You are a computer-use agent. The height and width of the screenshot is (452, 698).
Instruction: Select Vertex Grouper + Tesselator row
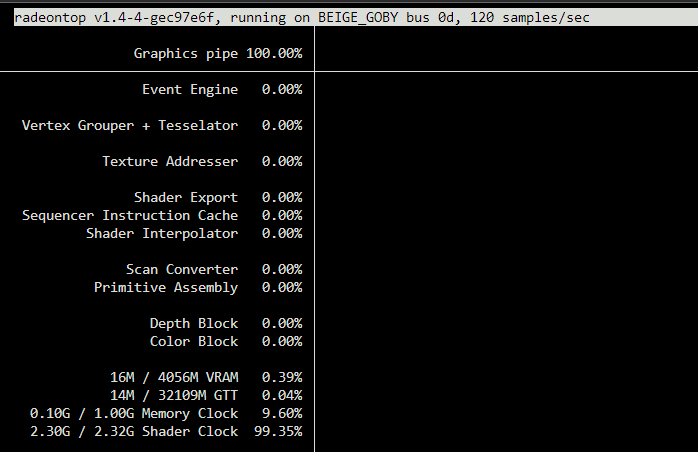pos(162,126)
